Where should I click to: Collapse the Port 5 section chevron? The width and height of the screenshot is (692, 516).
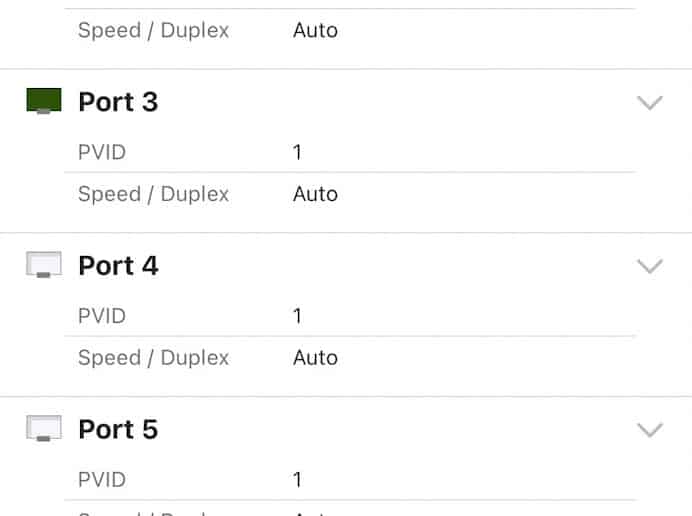coord(650,430)
